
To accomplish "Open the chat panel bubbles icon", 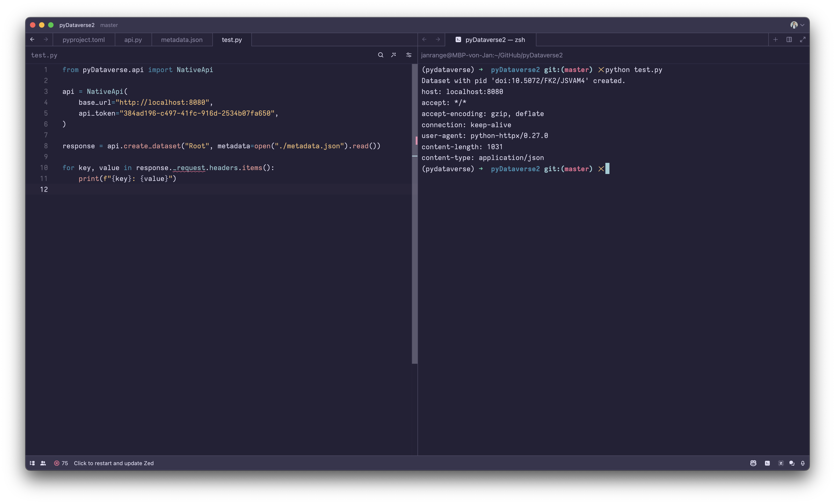I will coord(792,463).
